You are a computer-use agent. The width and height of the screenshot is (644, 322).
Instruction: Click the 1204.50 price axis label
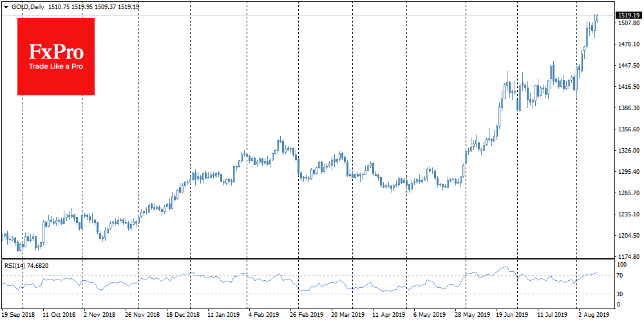627,236
